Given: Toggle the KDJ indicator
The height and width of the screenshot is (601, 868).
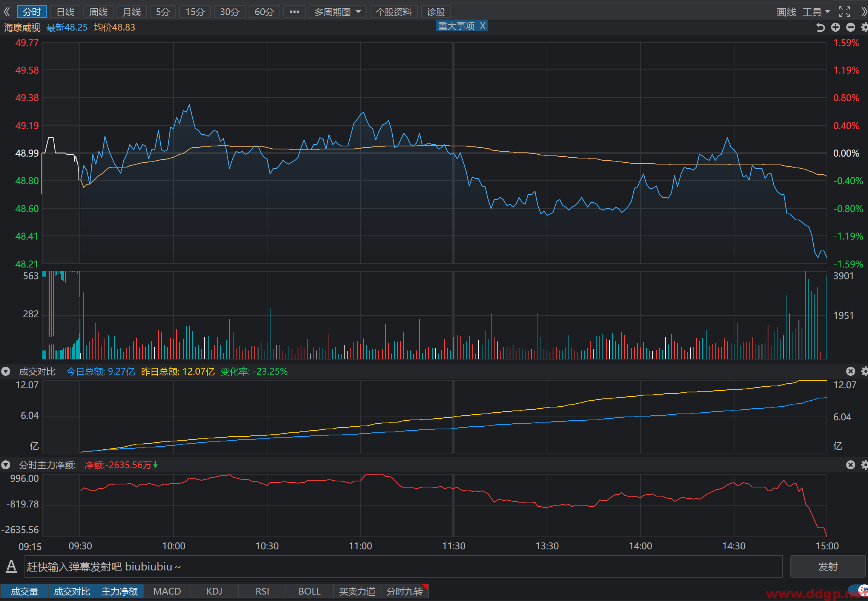Looking at the screenshot, I should coord(214,591).
